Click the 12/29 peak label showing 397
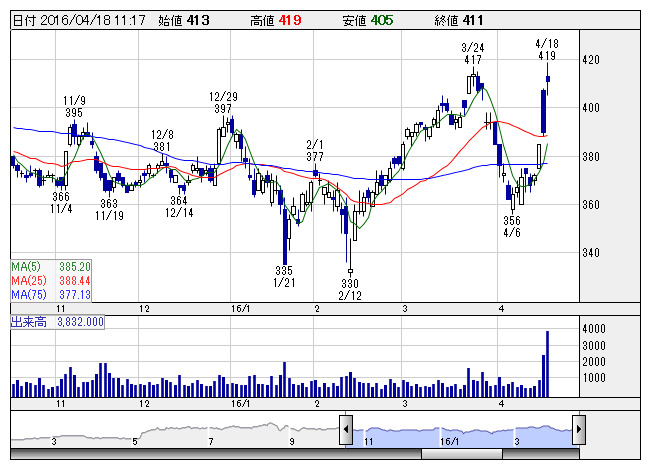 221,102
